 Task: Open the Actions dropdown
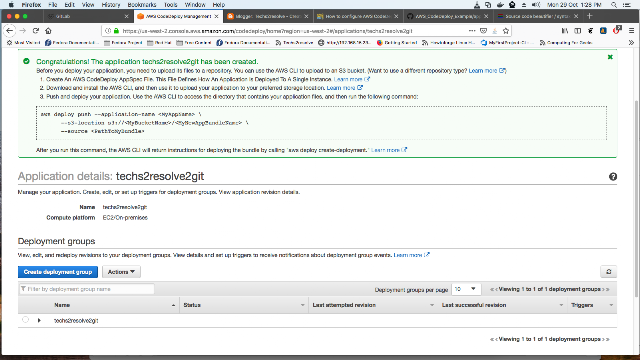click(121, 272)
